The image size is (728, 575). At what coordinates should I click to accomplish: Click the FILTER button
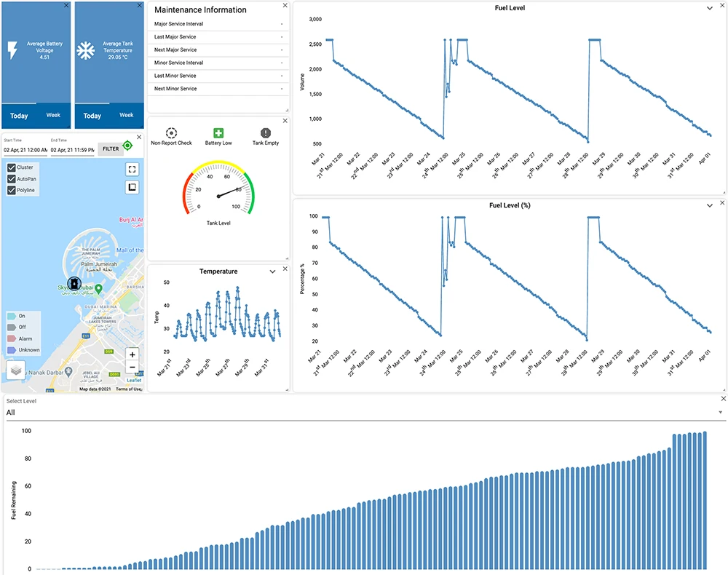click(x=111, y=149)
